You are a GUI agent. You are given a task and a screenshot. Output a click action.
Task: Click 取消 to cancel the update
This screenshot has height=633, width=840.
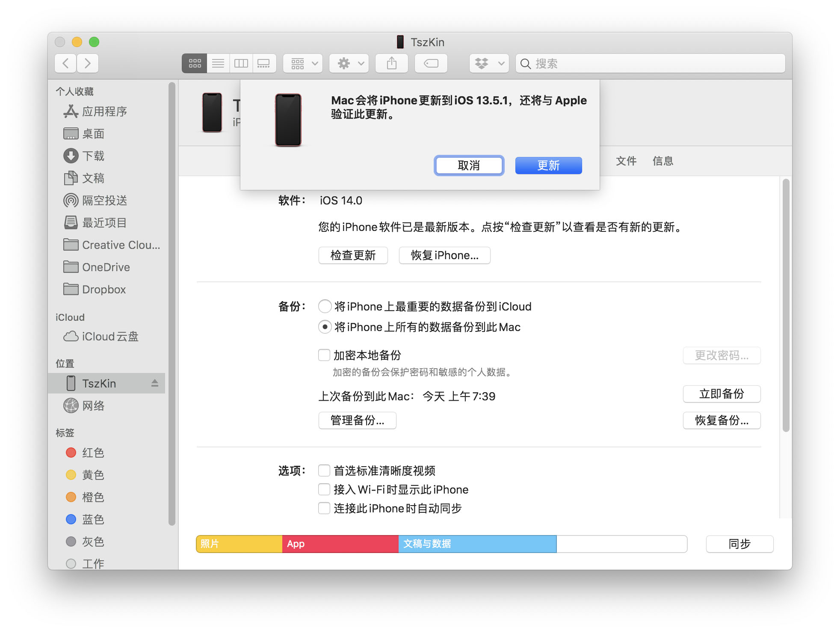[x=469, y=164]
